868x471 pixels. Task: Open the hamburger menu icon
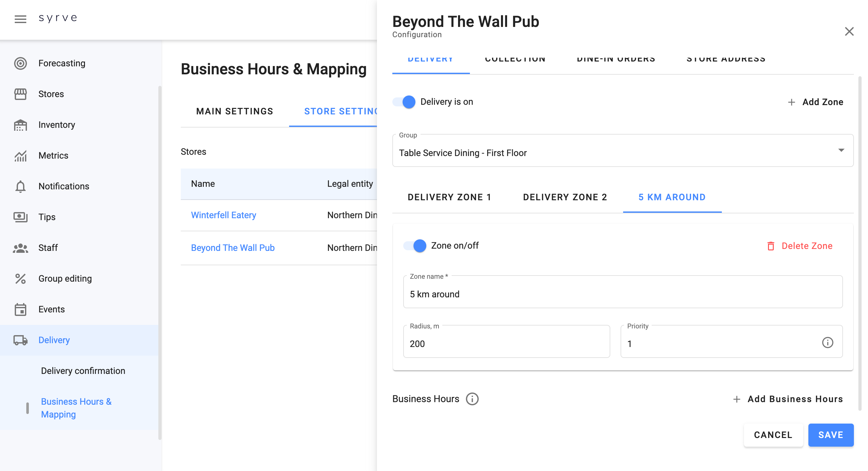pyautogui.click(x=20, y=19)
